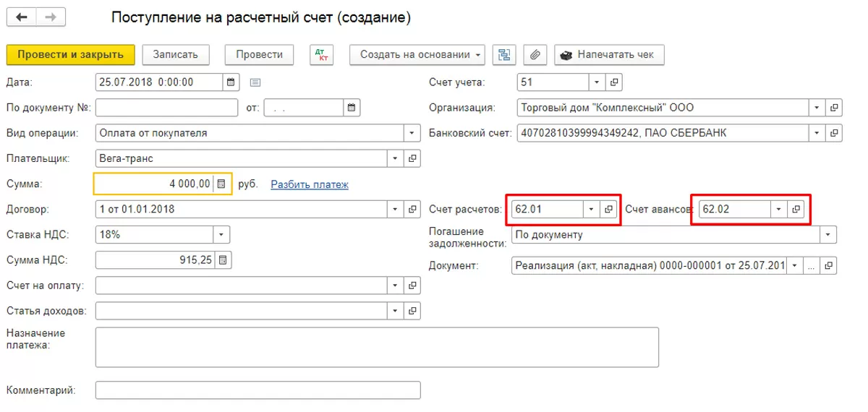This screenshot has height=412, width=868.
Task: Open attached files paperclip icon
Action: 535,55
